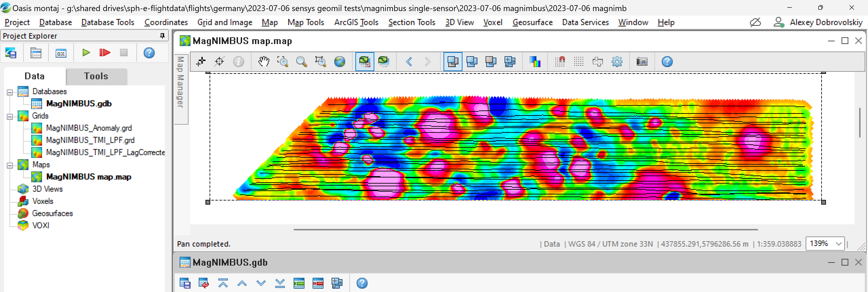This screenshot has height=292, width=868.
Task: Toggle the magnet snapping mode on the map toolbar
Action: point(560,62)
